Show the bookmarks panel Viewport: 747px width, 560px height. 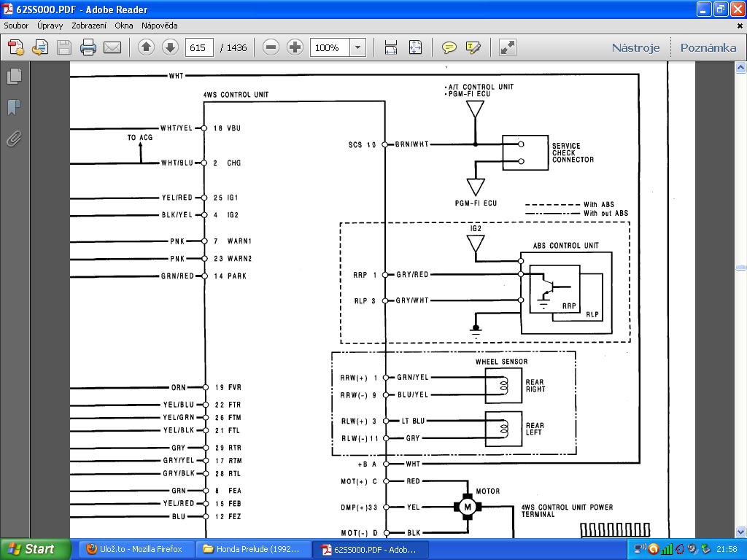pos(13,108)
